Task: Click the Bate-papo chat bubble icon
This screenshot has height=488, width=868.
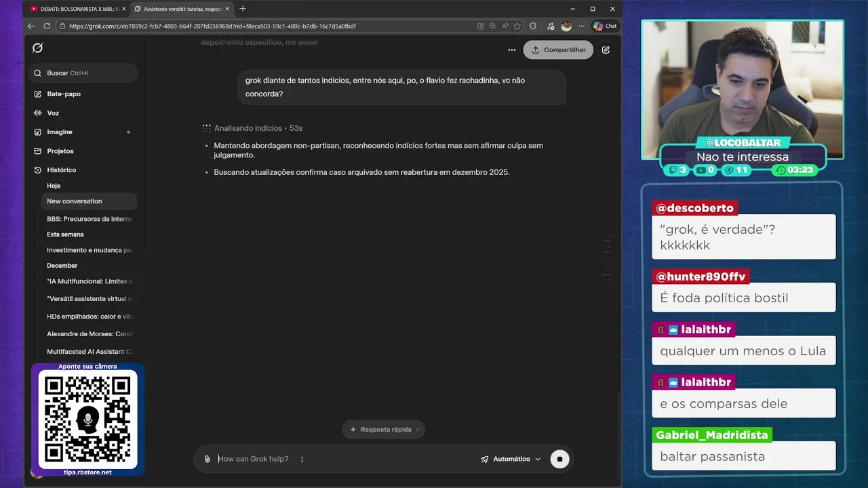Action: pos(38,94)
